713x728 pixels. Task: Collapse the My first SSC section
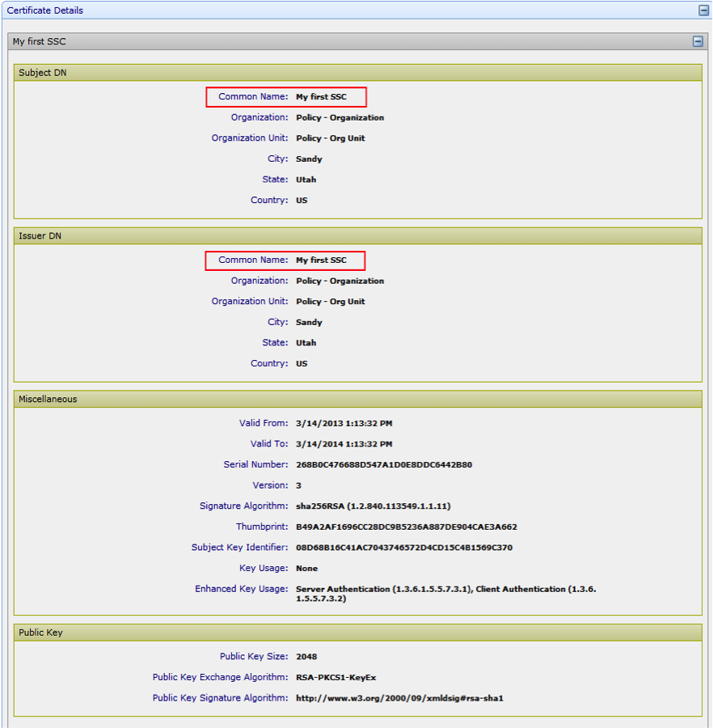click(x=698, y=41)
